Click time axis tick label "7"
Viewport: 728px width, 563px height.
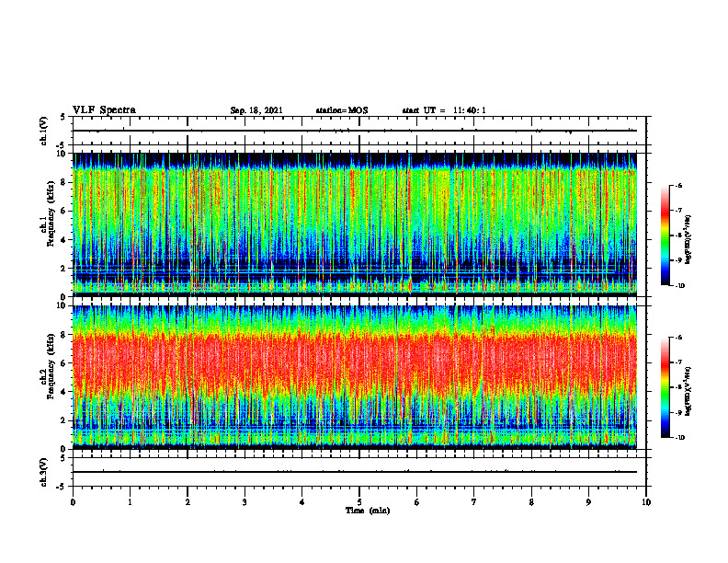coord(474,502)
